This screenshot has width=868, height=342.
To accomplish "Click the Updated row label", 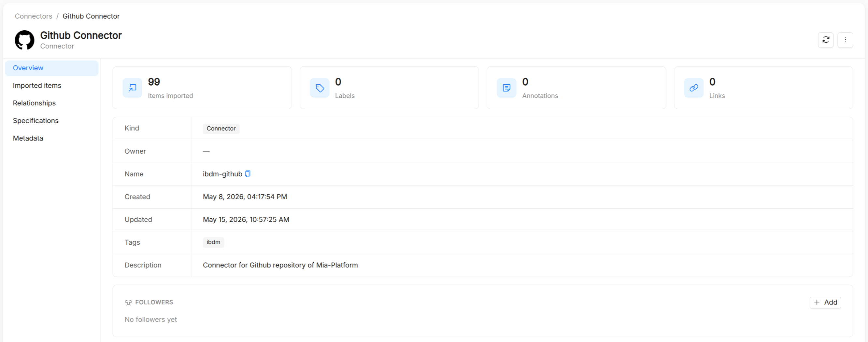I will 138,219.
